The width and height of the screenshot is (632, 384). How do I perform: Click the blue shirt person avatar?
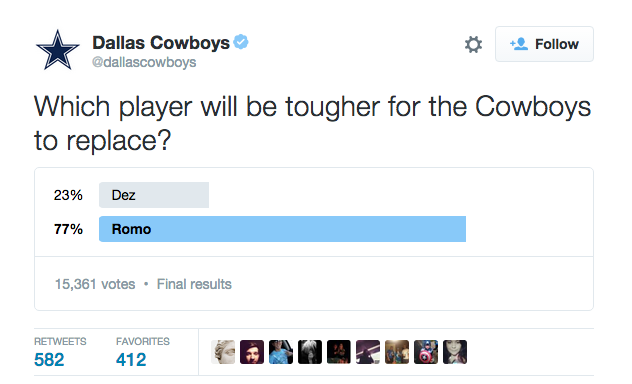[x=281, y=352]
